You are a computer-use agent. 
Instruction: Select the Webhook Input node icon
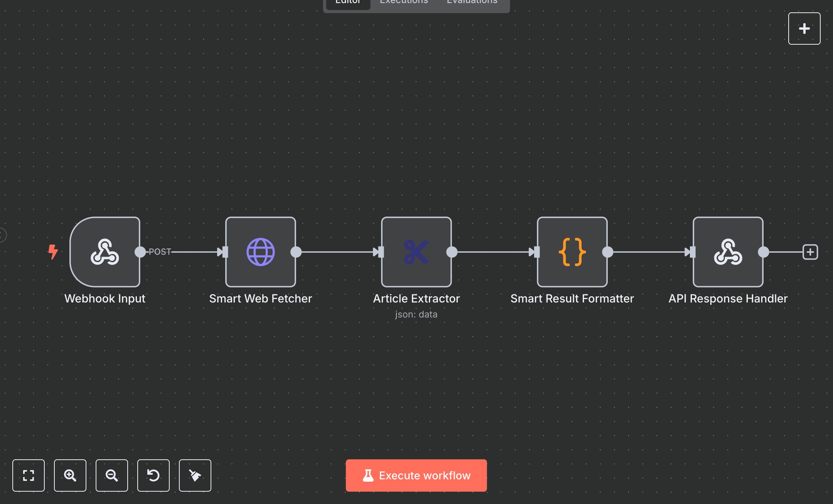(x=105, y=252)
